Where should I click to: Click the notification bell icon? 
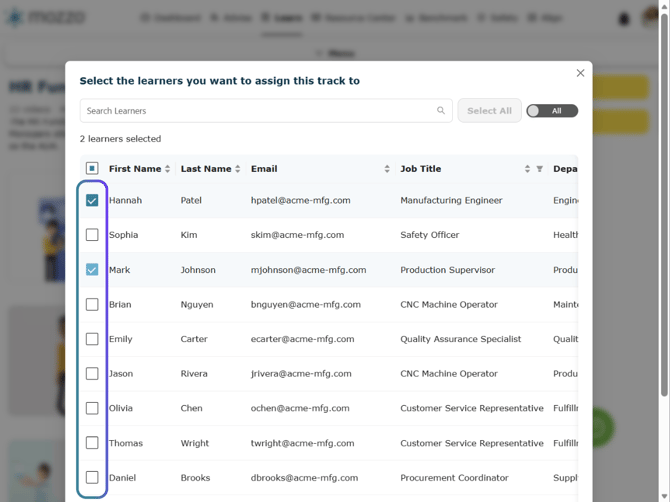[x=624, y=19]
